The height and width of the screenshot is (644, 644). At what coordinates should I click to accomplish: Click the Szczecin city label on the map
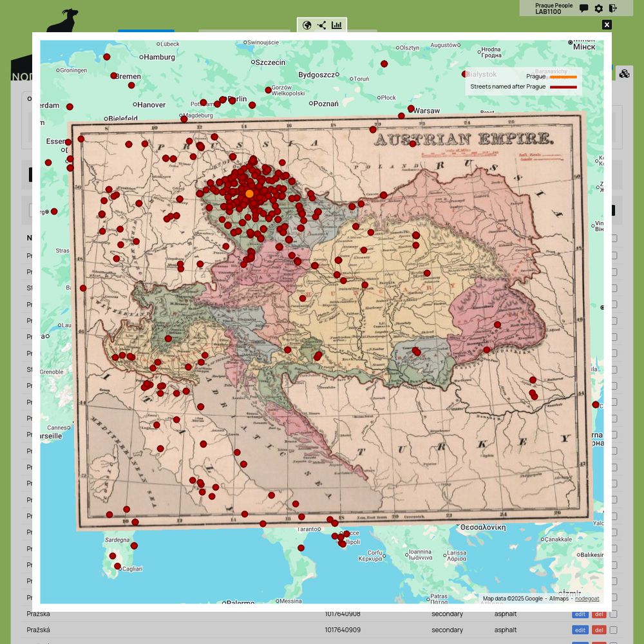tap(270, 62)
